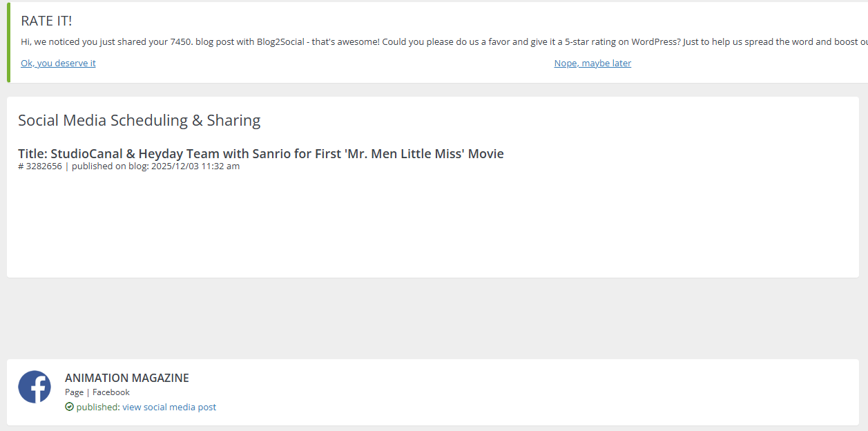Screen dimensions: 868x431
Task: Click the Facebook logo icon
Action: coord(35,387)
